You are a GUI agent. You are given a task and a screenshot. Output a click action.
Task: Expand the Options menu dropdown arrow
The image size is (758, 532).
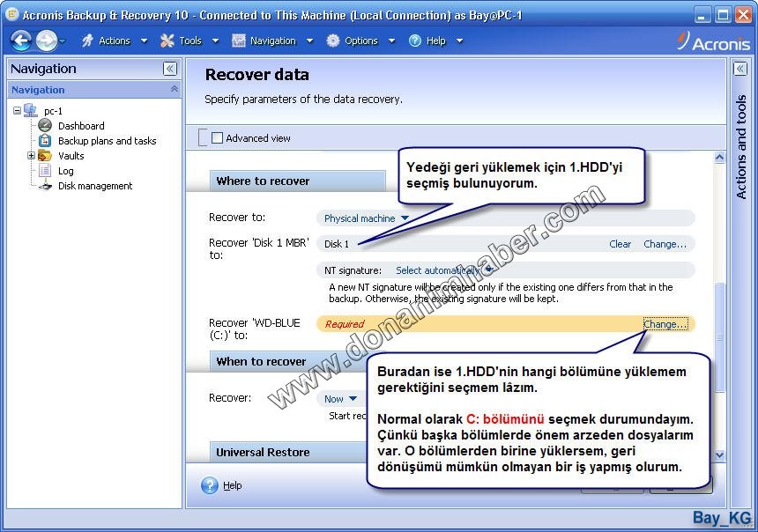[x=392, y=41]
